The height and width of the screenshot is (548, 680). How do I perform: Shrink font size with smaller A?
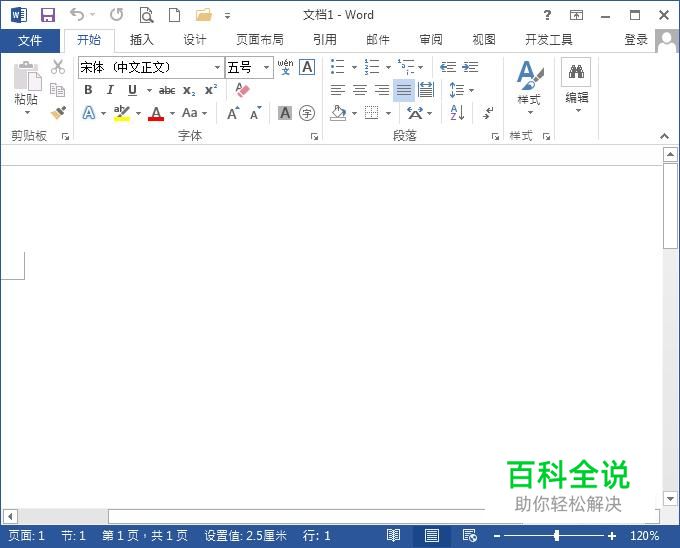[256, 113]
